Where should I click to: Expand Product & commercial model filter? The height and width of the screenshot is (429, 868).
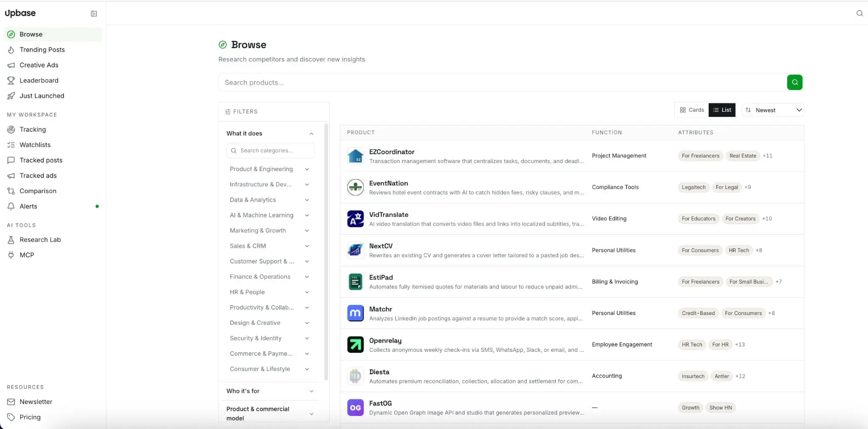coord(270,413)
